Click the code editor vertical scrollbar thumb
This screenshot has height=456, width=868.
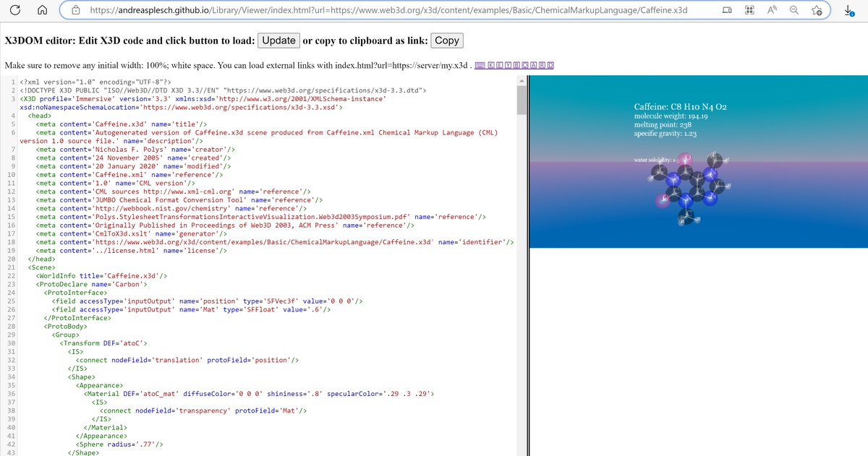522,102
